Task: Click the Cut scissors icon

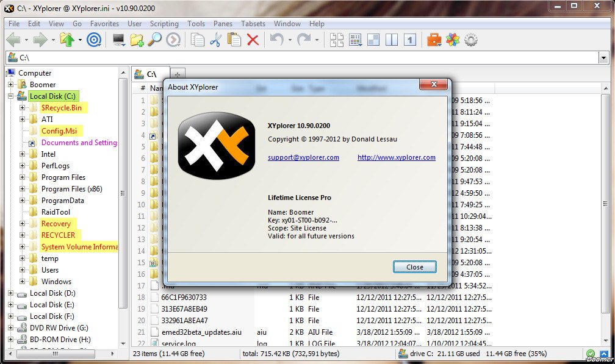Action: [x=216, y=40]
